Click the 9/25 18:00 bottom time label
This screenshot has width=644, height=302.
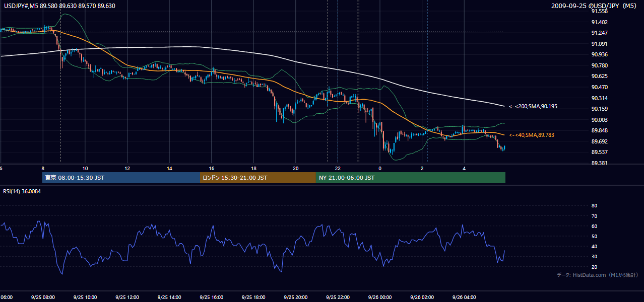(253, 297)
